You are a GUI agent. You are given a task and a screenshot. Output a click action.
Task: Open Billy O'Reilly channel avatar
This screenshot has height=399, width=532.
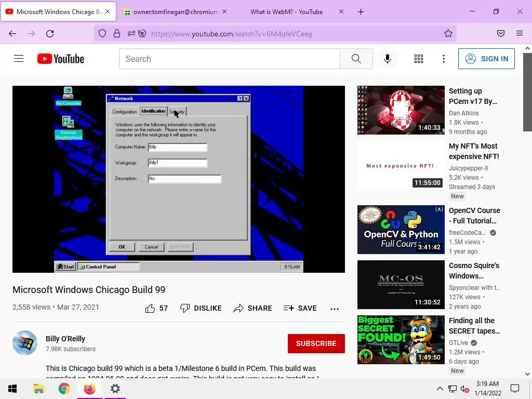tap(25, 343)
